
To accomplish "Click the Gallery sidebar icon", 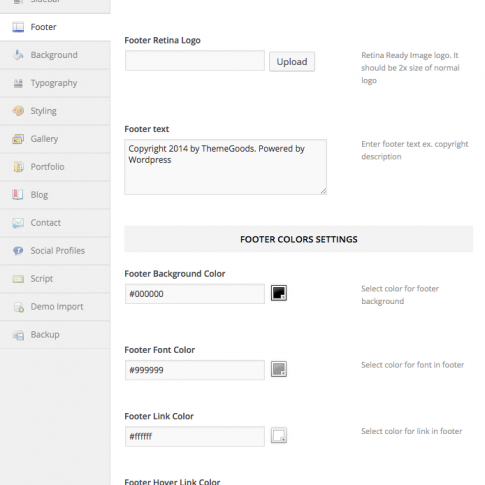I will click(18, 139).
